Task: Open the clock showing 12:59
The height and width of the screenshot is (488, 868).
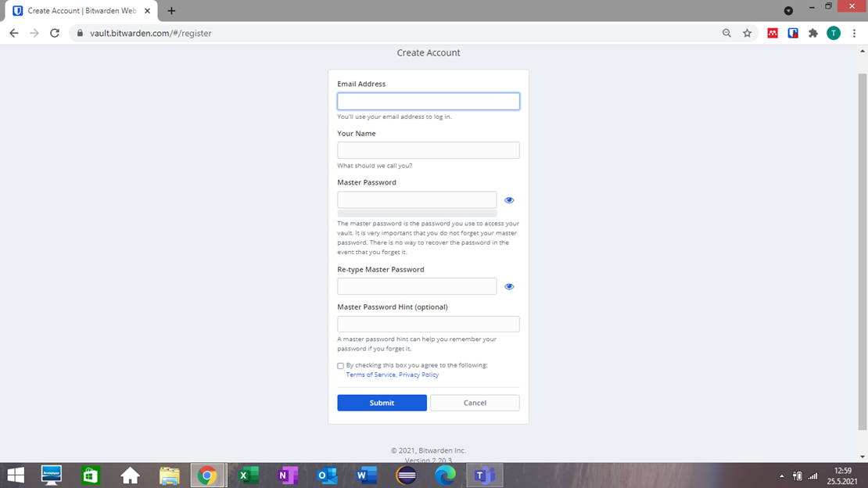Action: coord(842,475)
